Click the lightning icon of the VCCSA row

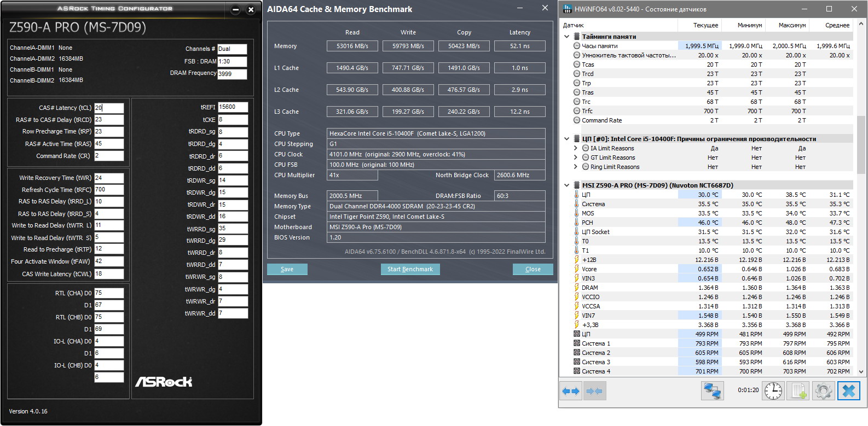(577, 306)
